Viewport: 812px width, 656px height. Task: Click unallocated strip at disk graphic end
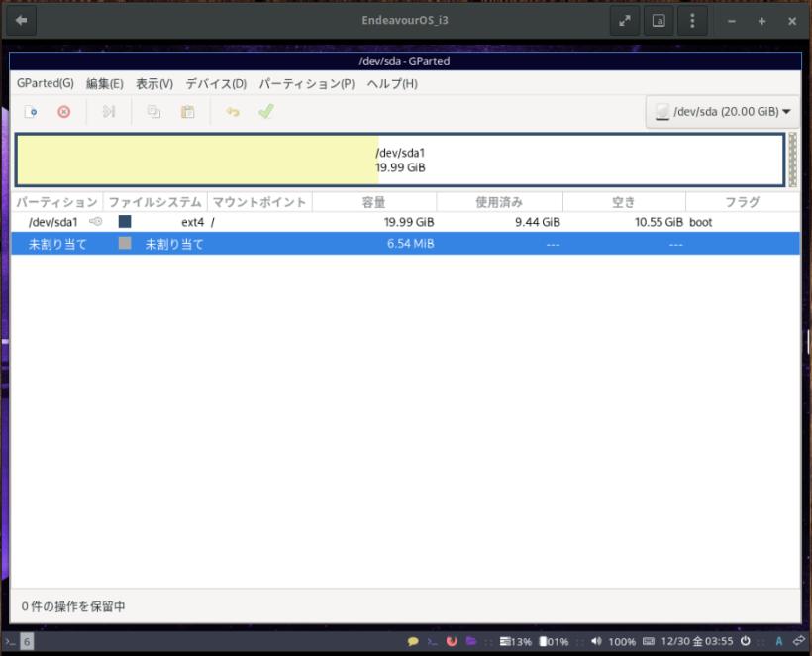click(x=792, y=160)
